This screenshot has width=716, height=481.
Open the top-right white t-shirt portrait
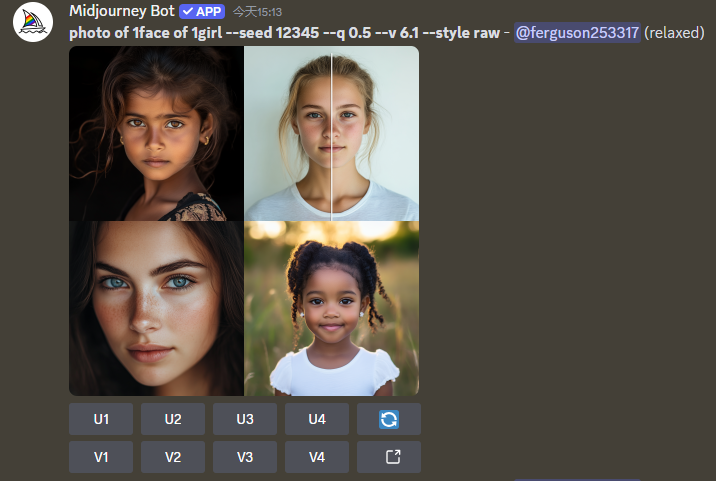pyautogui.click(x=332, y=133)
